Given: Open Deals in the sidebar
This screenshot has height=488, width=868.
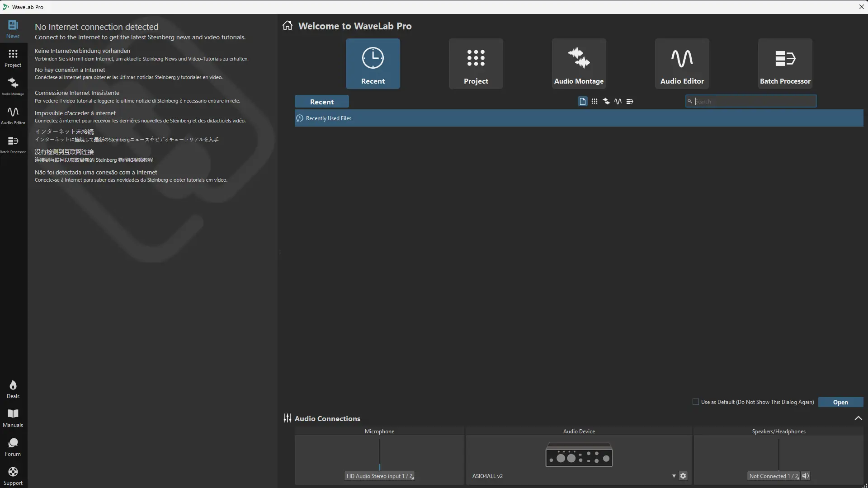Looking at the screenshot, I should pos(13,389).
